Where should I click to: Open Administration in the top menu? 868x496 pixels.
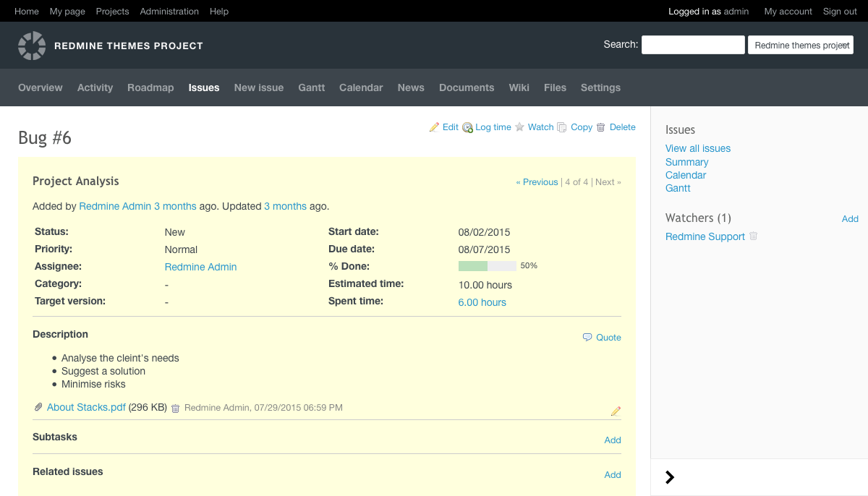(169, 12)
